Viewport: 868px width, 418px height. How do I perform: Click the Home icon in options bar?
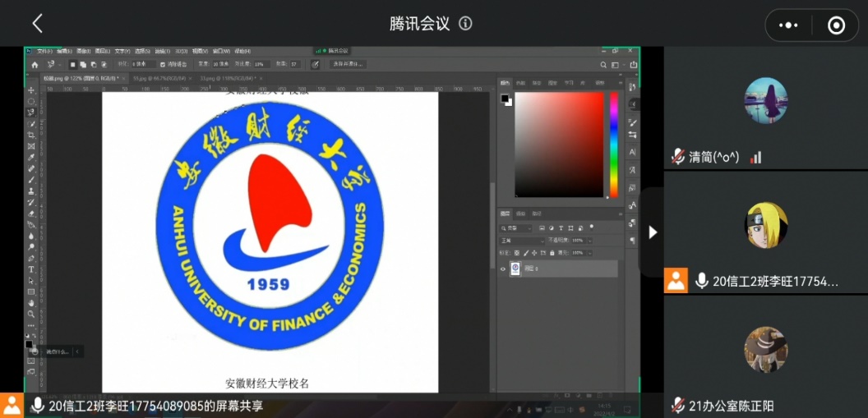pyautogui.click(x=35, y=65)
